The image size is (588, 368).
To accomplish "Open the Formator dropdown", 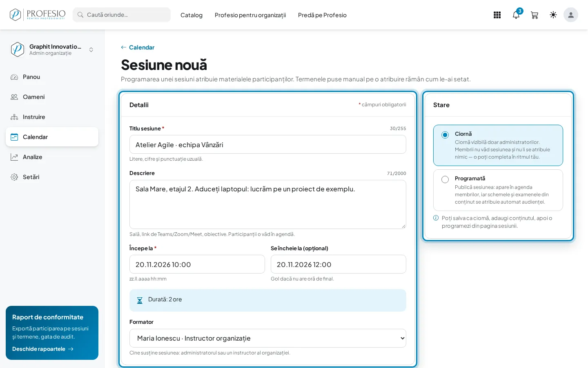I will pyautogui.click(x=268, y=338).
